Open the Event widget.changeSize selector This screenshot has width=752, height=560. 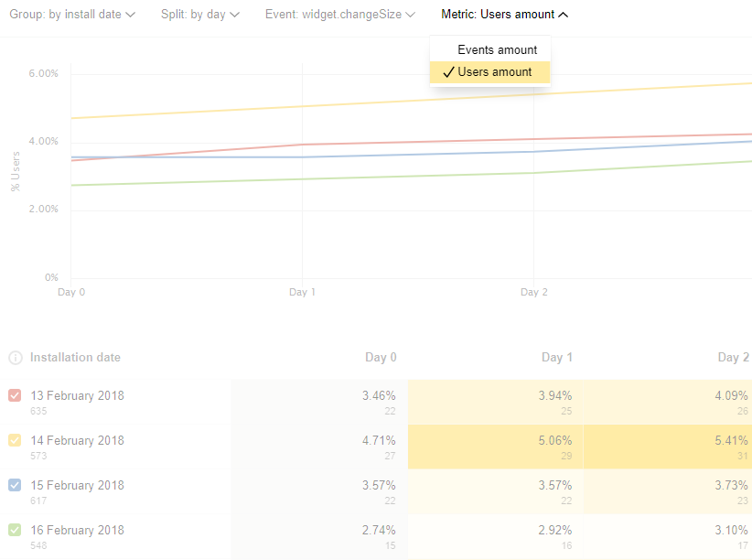339,15
